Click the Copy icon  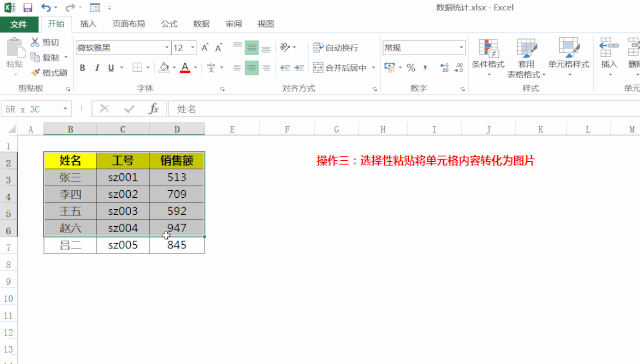(x=35, y=57)
